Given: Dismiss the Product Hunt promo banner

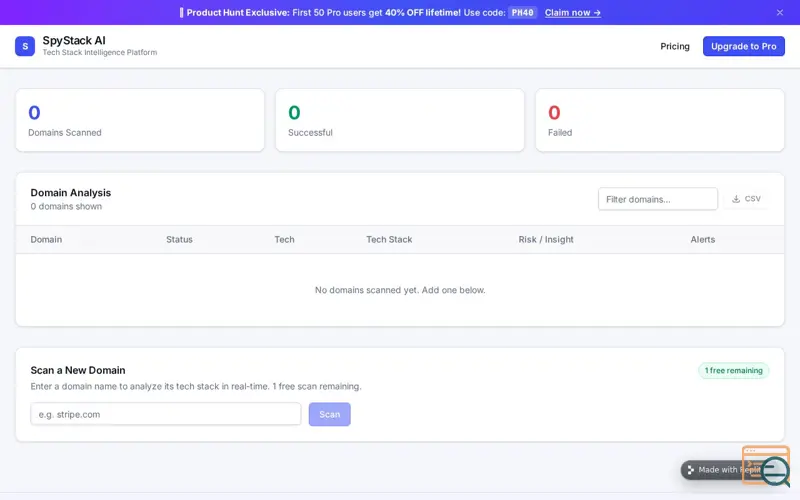Looking at the screenshot, I should point(780,13).
